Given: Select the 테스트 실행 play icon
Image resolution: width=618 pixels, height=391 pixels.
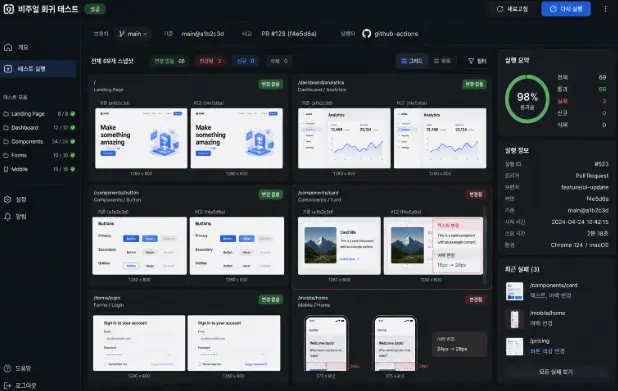Looking at the screenshot, I should coord(8,69).
